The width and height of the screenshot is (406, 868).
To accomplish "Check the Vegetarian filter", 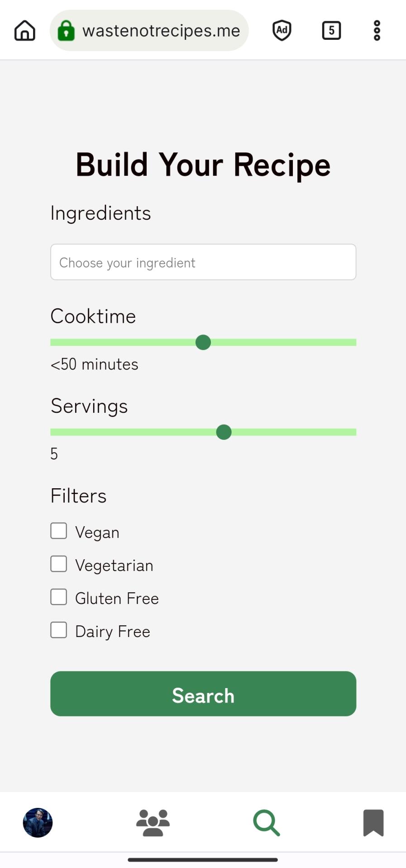I will pos(59,564).
